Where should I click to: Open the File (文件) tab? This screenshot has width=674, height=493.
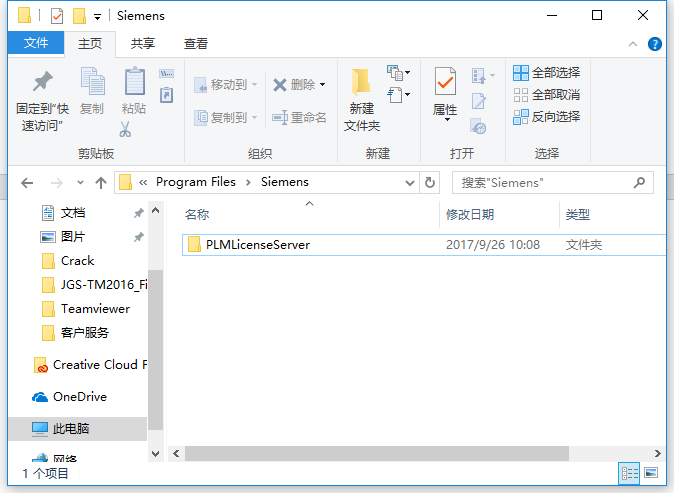[x=36, y=43]
